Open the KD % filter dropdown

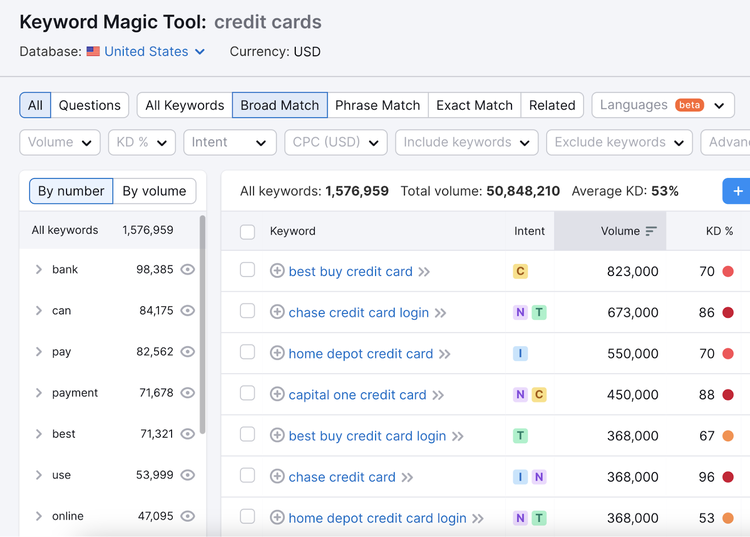pyautogui.click(x=142, y=142)
